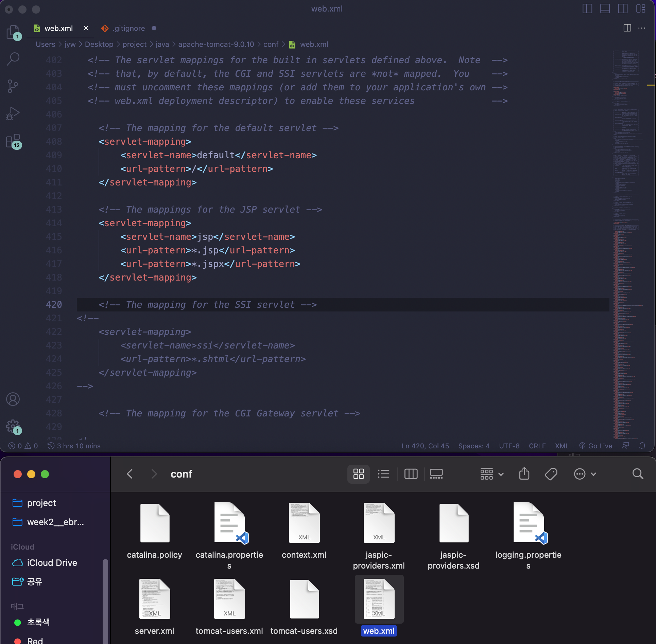Click the editor minimap overview
Viewport: 656px width, 644px height.
[626, 238]
